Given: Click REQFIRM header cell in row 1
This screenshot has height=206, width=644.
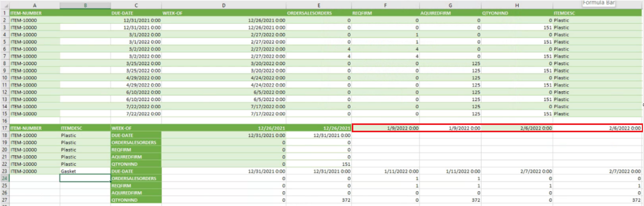Looking at the screenshot, I should click(385, 13).
